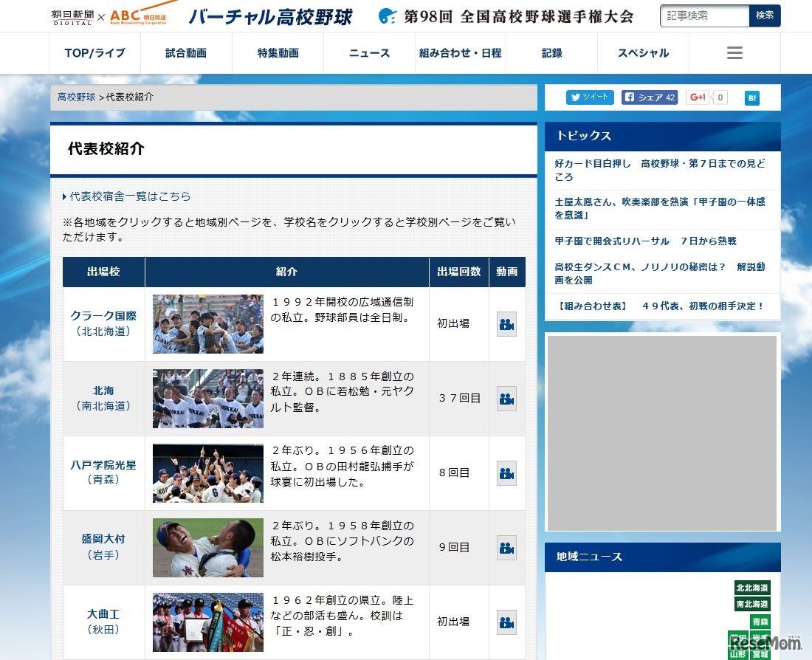Click the G+1 button

click(700, 97)
